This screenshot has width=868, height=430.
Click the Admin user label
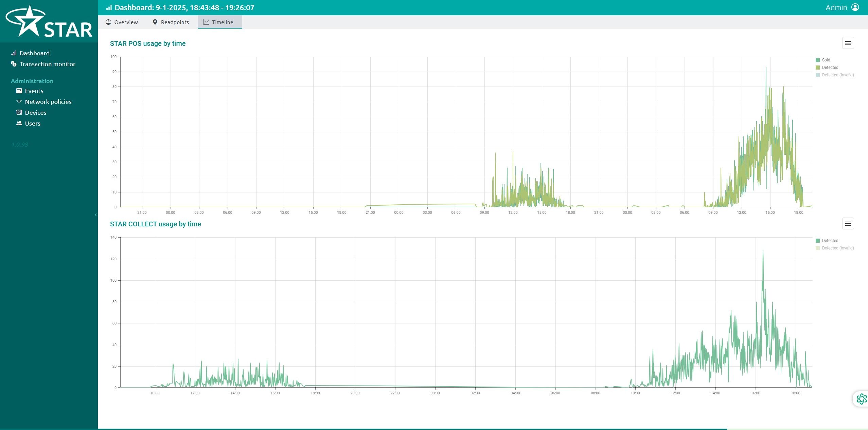(836, 7)
